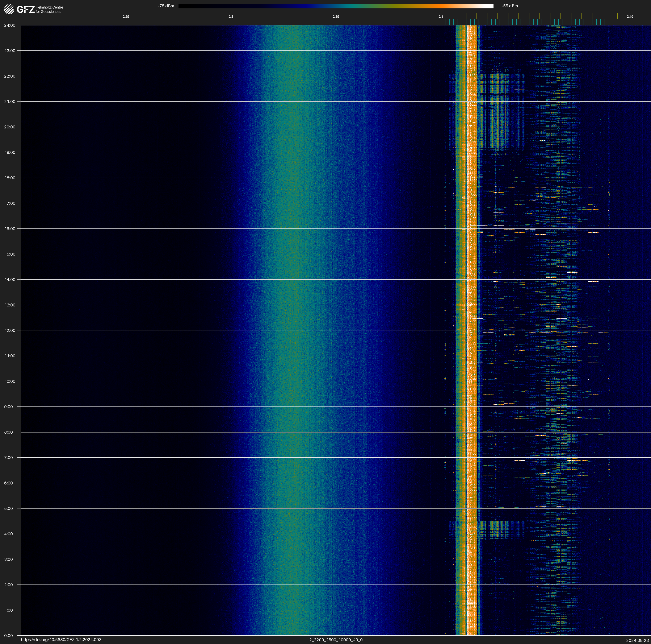The height and width of the screenshot is (644, 651).
Task: Click the 18:00 time axis label
Action: pyautogui.click(x=10, y=178)
